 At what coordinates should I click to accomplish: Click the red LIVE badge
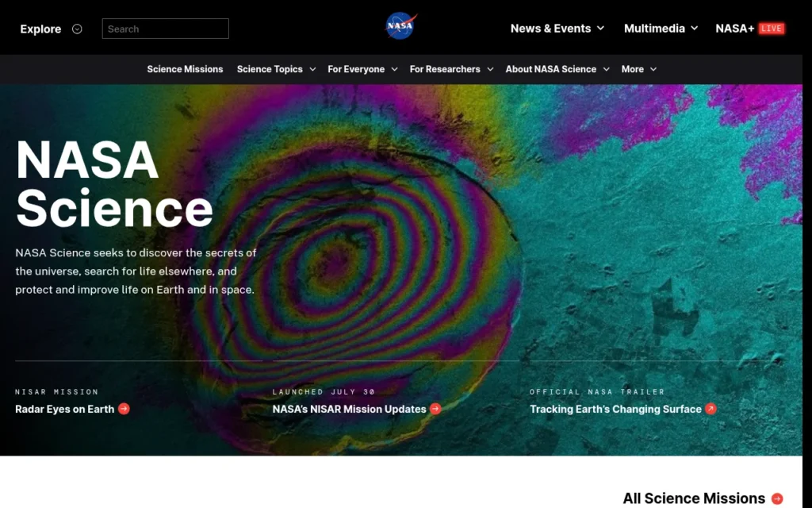(771, 29)
